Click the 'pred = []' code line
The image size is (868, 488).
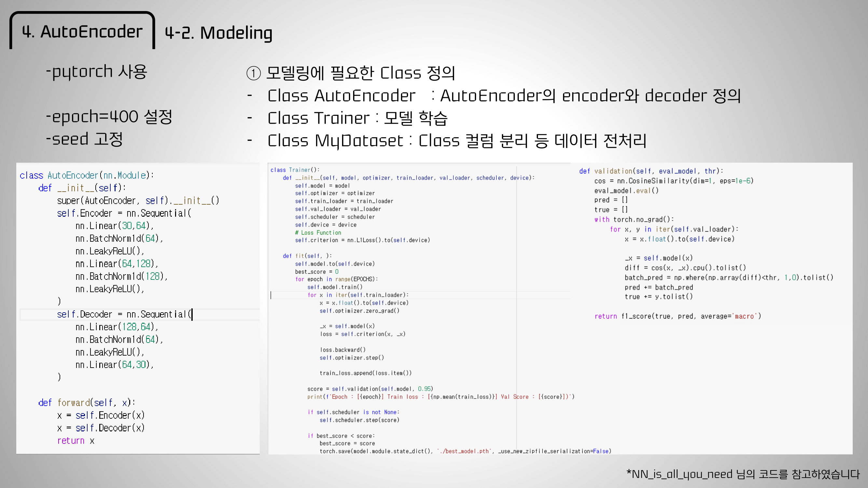tap(611, 200)
